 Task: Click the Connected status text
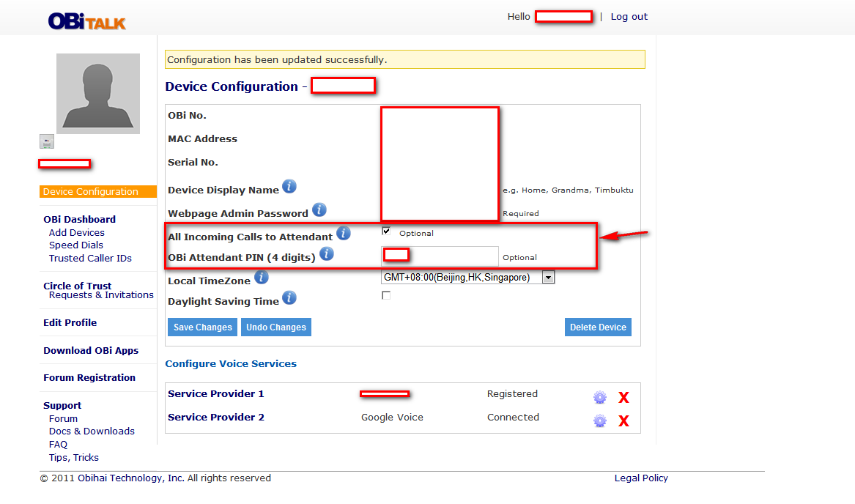coord(513,418)
